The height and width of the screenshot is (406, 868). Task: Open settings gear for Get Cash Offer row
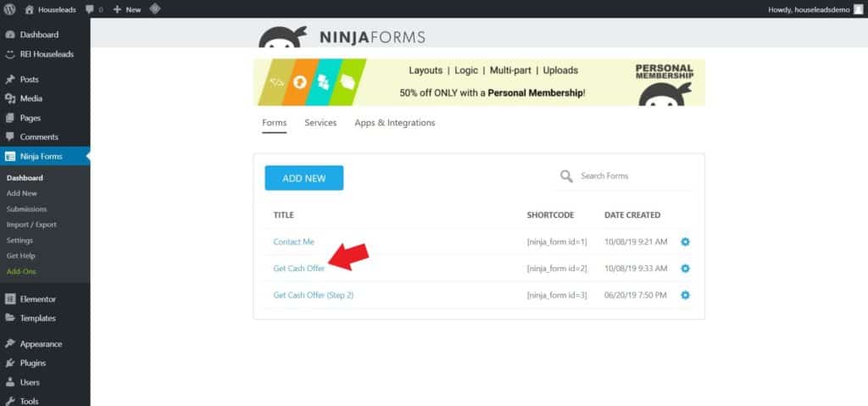tap(685, 268)
